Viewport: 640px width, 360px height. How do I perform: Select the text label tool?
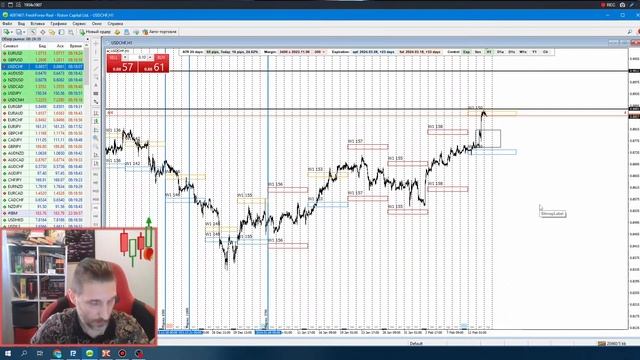click(96, 86)
